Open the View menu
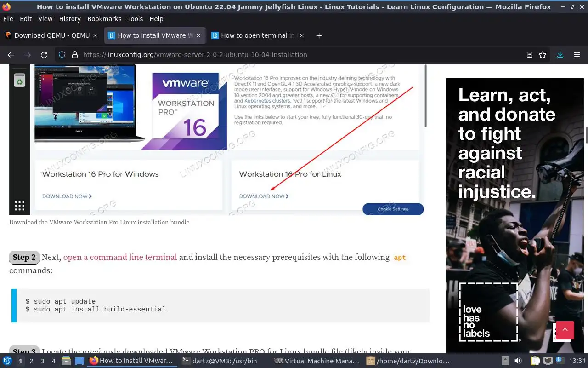 coord(45,19)
